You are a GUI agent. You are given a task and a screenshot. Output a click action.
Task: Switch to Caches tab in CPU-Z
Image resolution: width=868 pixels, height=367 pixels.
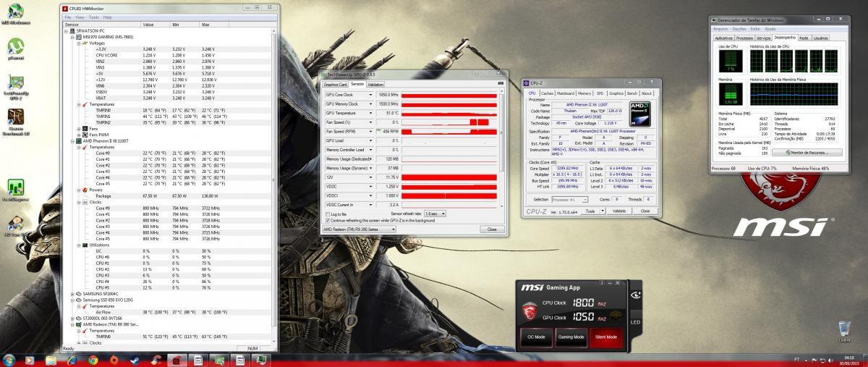(x=548, y=93)
